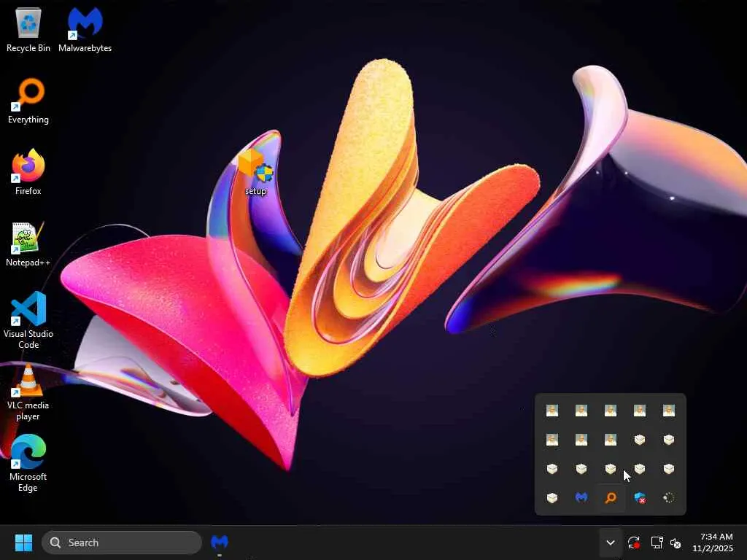Screen dimensions: 747x560
Task: Click Malwarebytes icon in tray overflow panel
Action: click(x=581, y=497)
